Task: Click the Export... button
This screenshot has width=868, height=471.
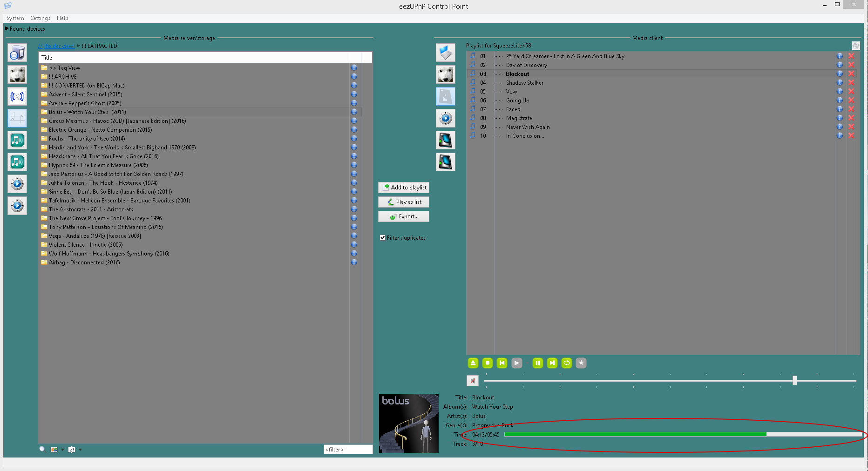Action: click(404, 216)
